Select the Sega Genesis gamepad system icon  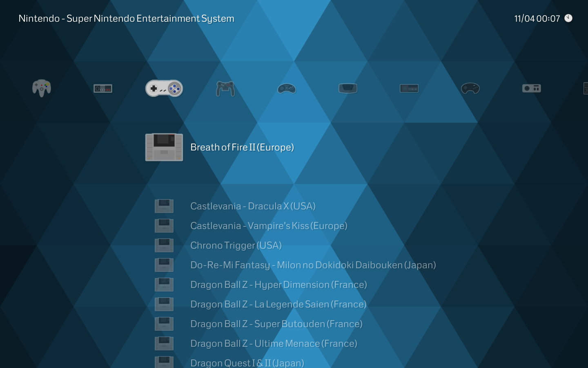click(286, 88)
